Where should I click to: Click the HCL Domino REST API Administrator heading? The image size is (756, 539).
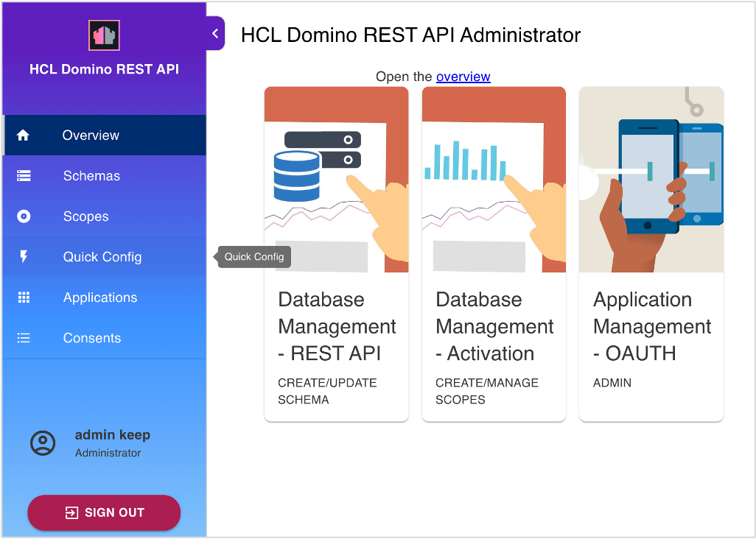[410, 35]
